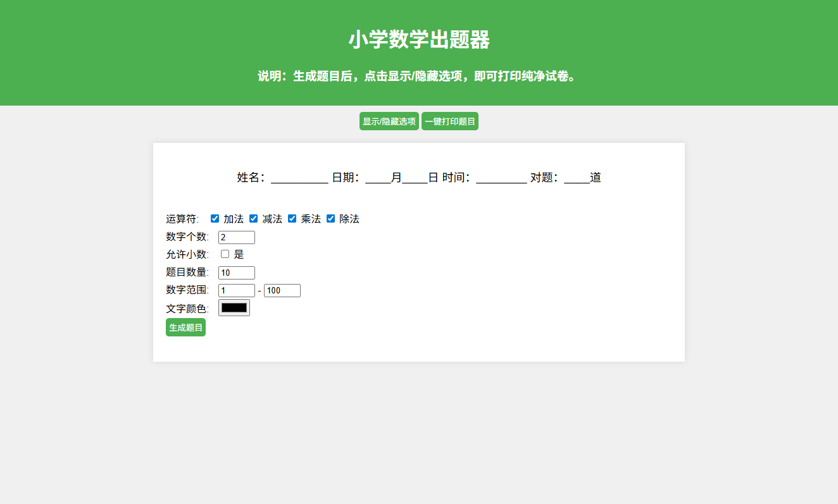Click the green 说明 instruction text
This screenshot has width=838, height=504.
419,75
